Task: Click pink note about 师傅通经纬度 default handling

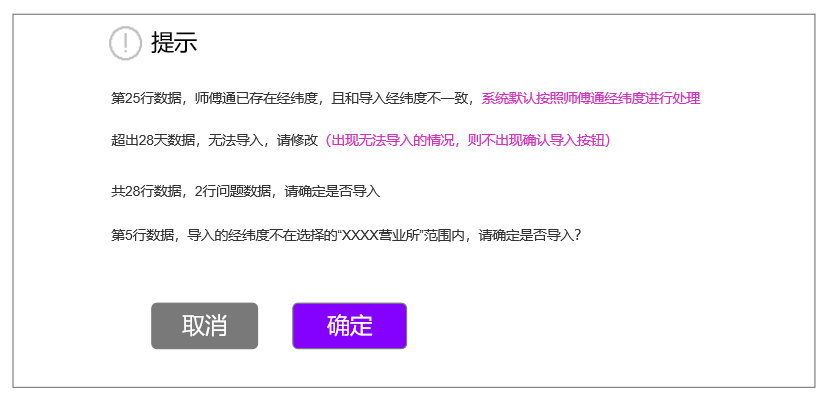Action: click(591, 99)
